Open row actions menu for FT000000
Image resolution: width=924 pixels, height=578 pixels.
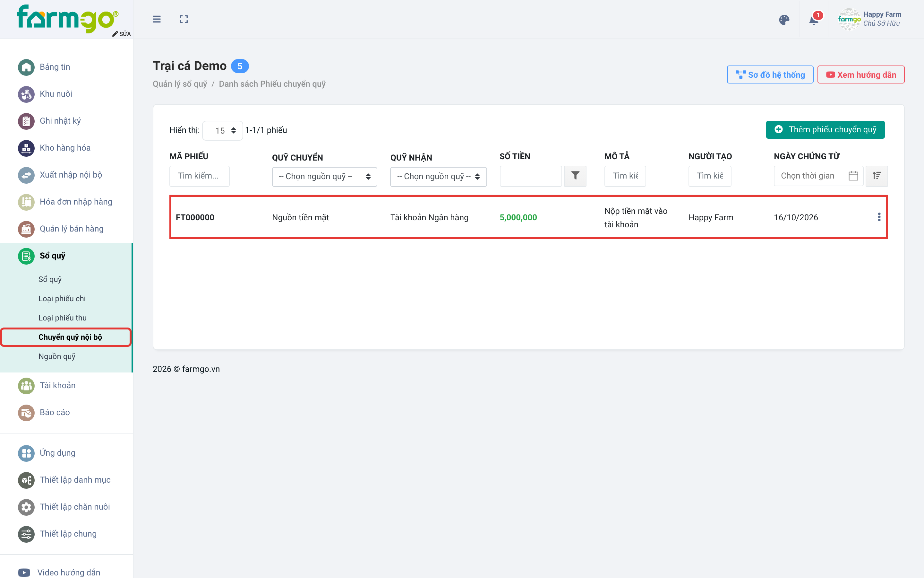tap(879, 217)
